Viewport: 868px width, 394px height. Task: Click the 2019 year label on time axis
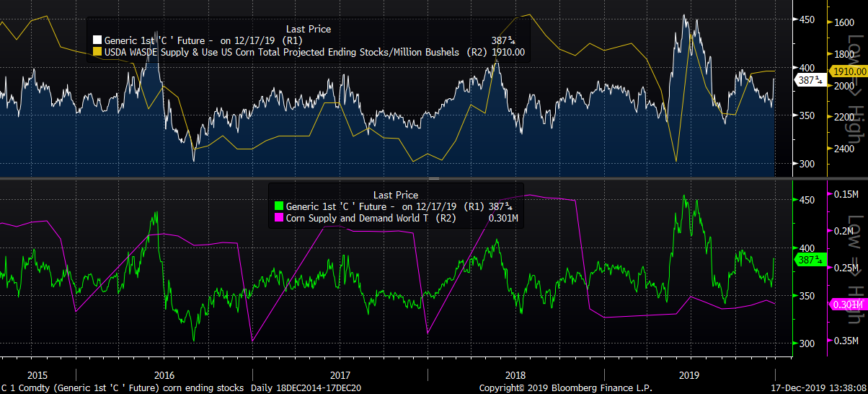[x=690, y=375]
